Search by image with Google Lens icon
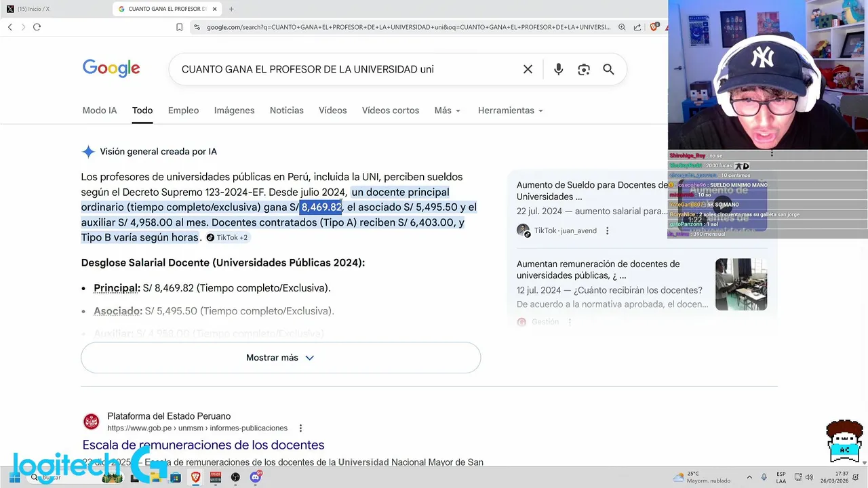The image size is (868, 488). [x=583, y=69]
